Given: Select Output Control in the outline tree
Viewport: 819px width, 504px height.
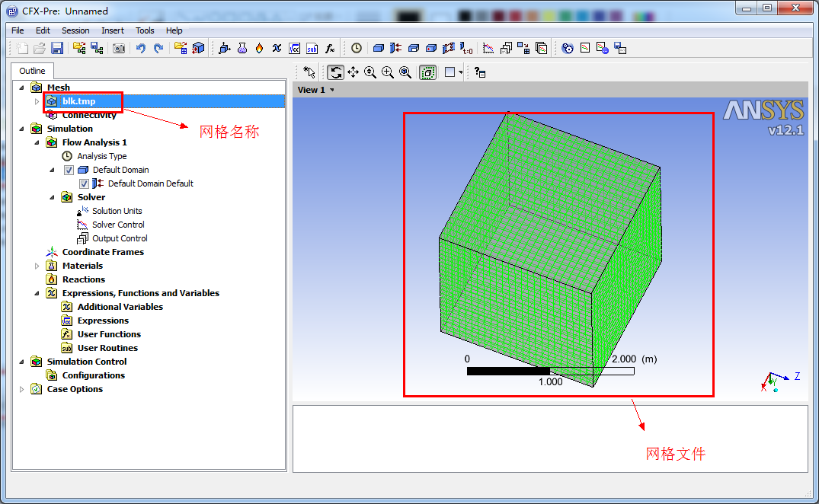Looking at the screenshot, I should 120,238.
